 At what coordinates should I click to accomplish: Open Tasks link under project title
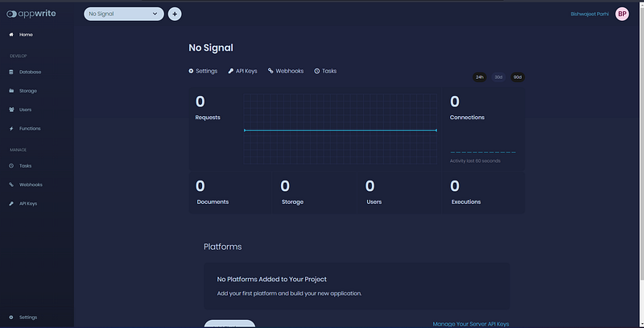point(329,71)
